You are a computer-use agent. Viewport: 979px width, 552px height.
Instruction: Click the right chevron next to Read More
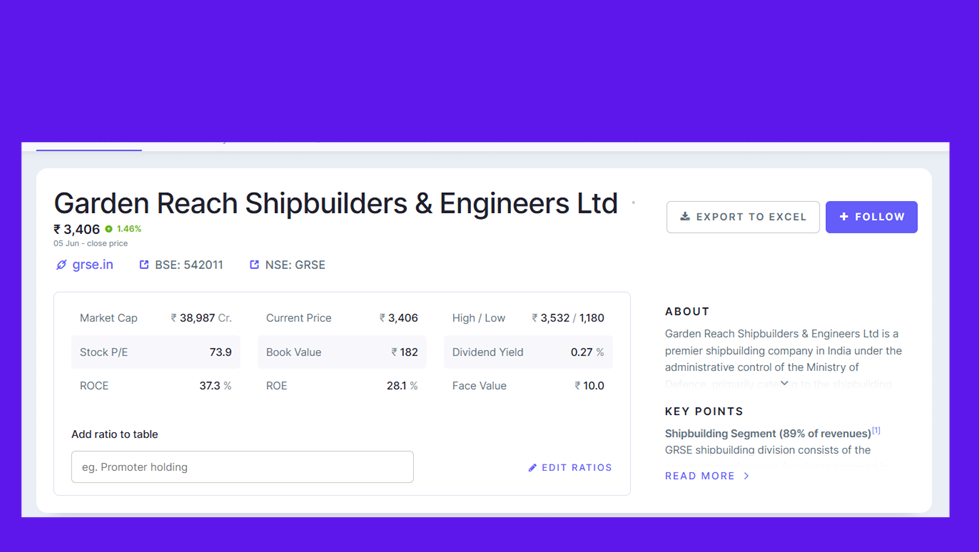point(747,476)
